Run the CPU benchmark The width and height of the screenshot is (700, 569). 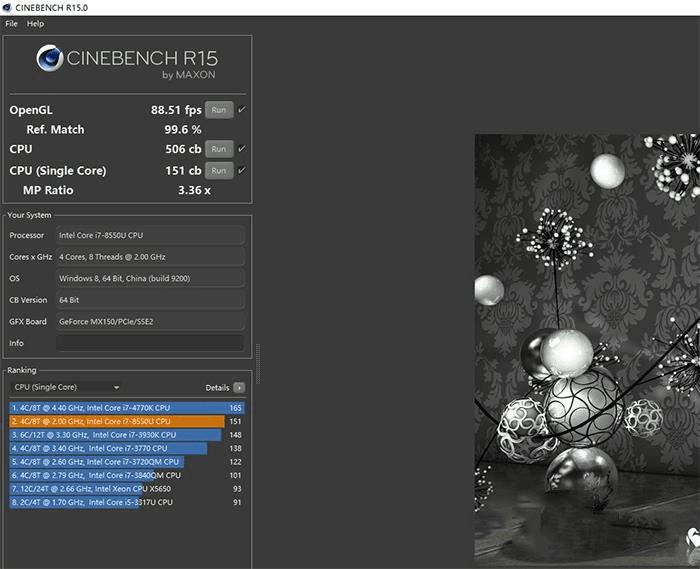[219, 149]
